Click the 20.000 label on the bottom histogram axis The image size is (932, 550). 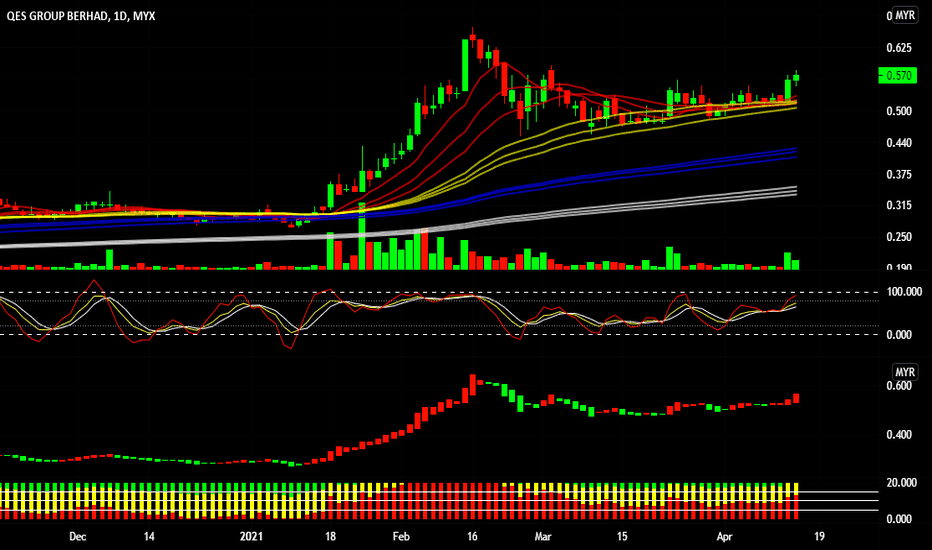coord(901,483)
